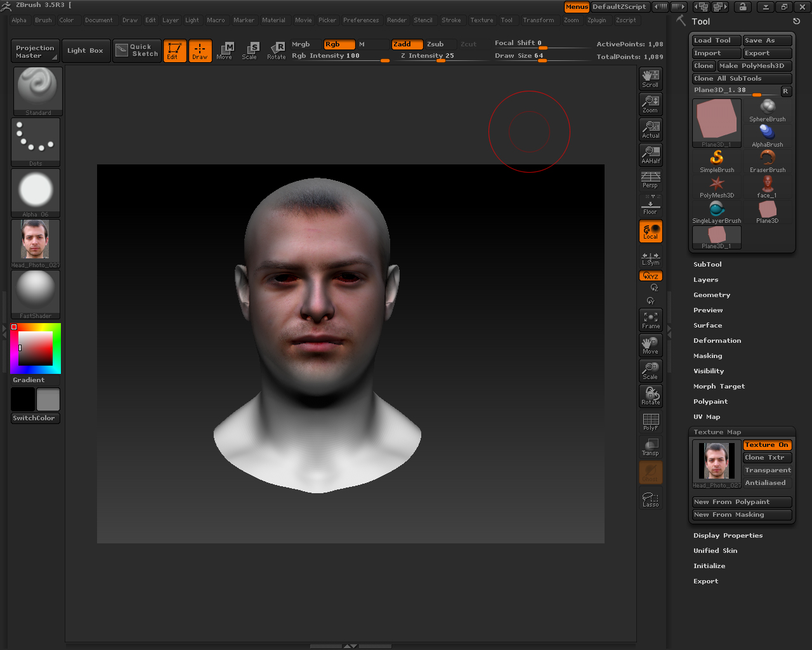Click the Load Tool button

pos(715,40)
